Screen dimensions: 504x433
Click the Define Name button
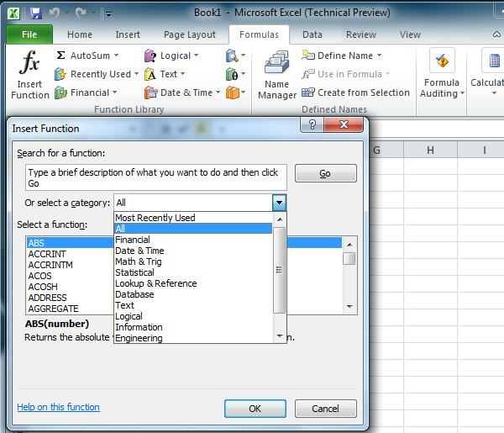(x=338, y=55)
